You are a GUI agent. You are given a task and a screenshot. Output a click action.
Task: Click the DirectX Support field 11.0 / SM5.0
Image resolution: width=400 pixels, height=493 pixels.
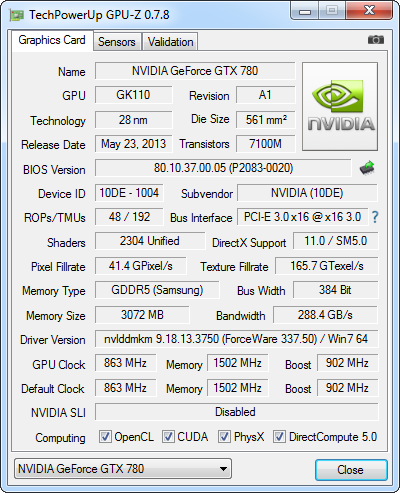335,241
